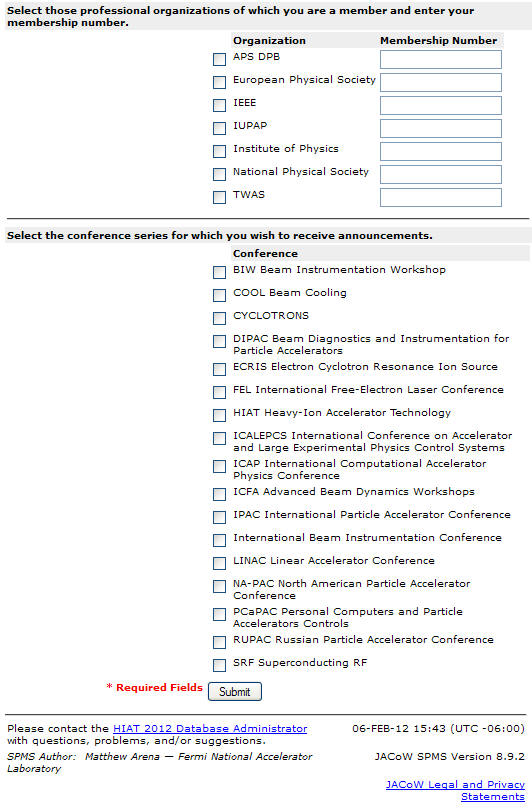532x809 pixels.
Task: Check BIW Beam Instrumentation Workshop
Action: (x=219, y=272)
